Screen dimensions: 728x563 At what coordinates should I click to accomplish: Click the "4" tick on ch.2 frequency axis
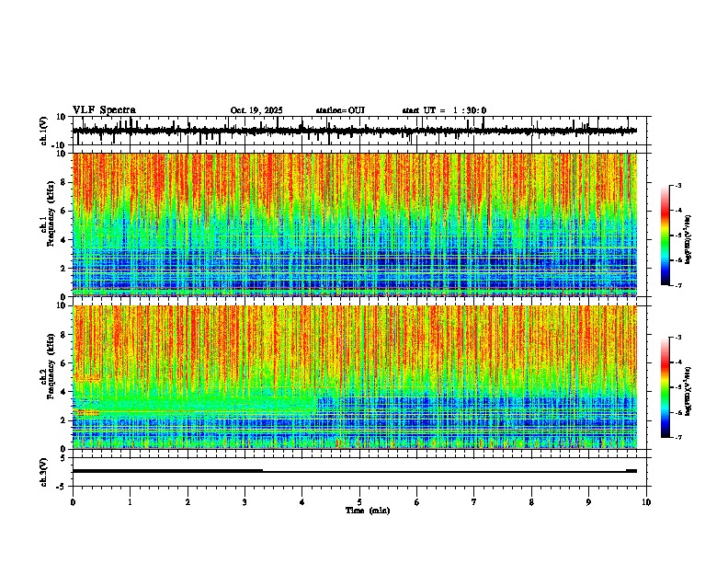coord(63,392)
